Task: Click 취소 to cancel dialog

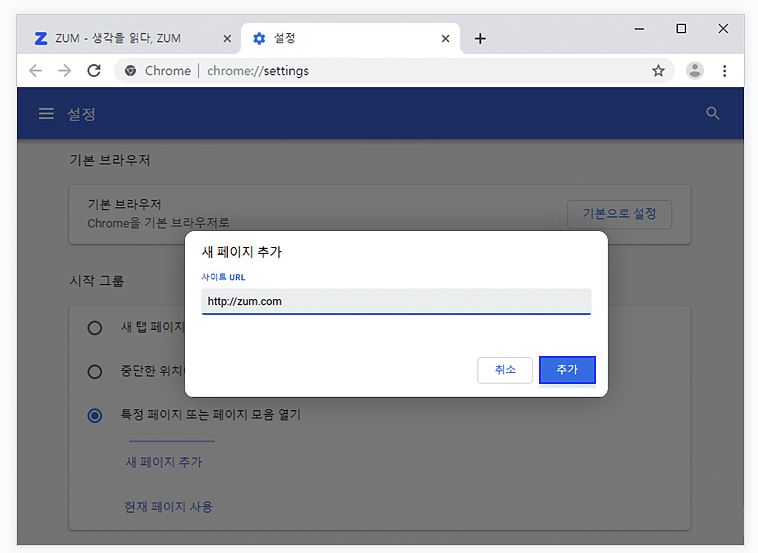Action: [505, 370]
